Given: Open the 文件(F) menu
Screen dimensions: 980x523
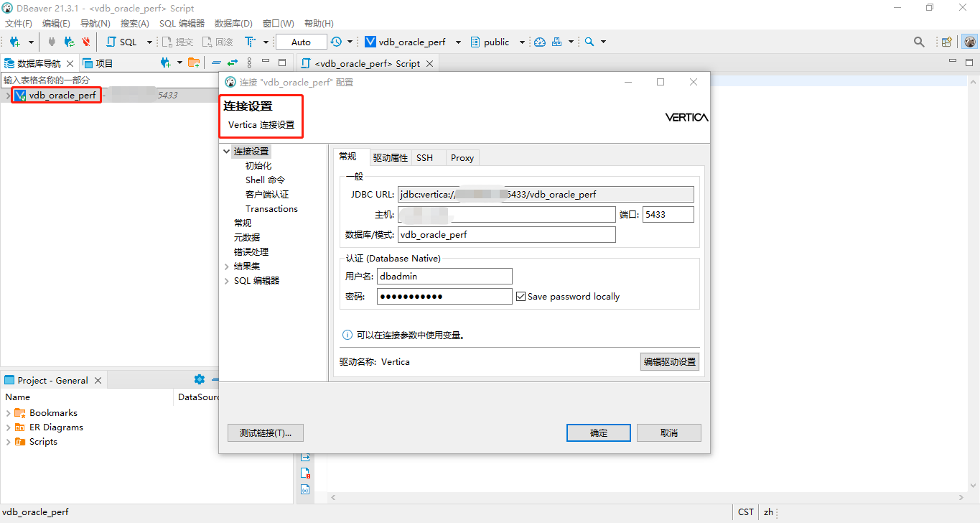Looking at the screenshot, I should tap(19, 23).
